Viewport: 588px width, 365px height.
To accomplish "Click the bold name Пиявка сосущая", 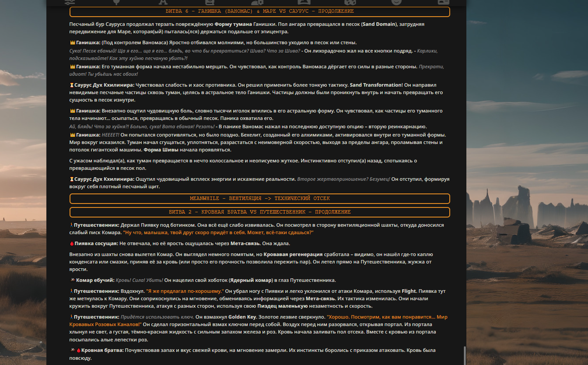I will click(96, 243).
